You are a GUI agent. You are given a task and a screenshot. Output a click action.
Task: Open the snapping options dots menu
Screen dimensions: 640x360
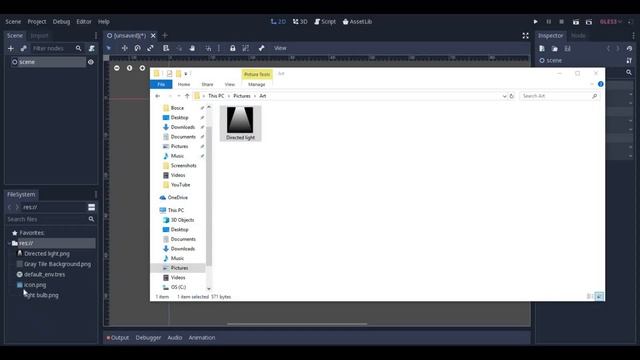[219, 48]
